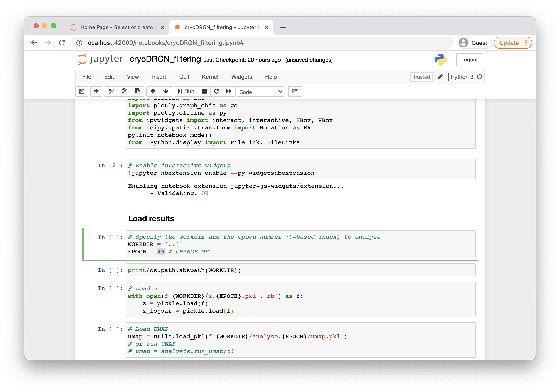Viewport: 560px width, 392px height.
Task: Switch to the Home Page tab
Action: click(x=117, y=28)
